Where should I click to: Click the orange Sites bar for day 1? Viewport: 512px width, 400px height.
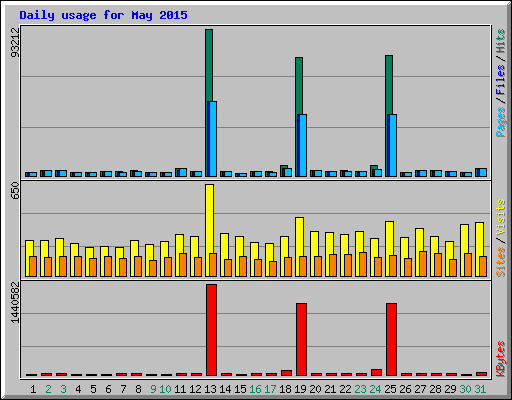[x=33, y=266]
